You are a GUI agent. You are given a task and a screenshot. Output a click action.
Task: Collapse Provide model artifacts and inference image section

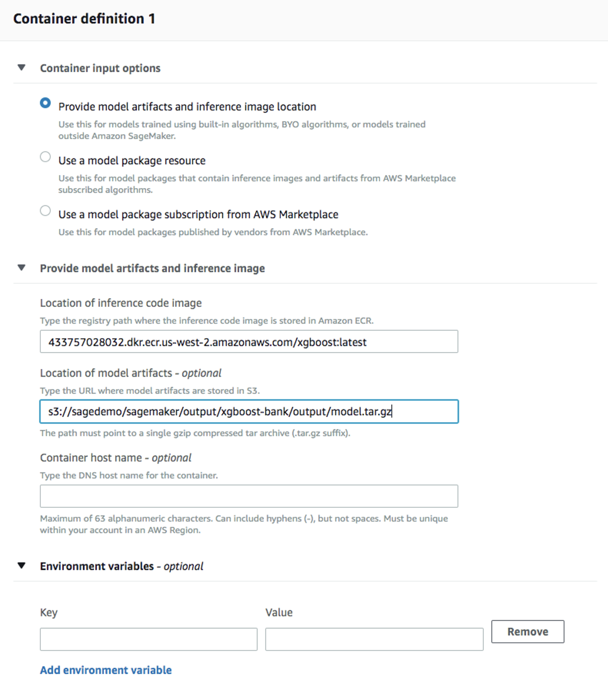pyautogui.click(x=21, y=268)
